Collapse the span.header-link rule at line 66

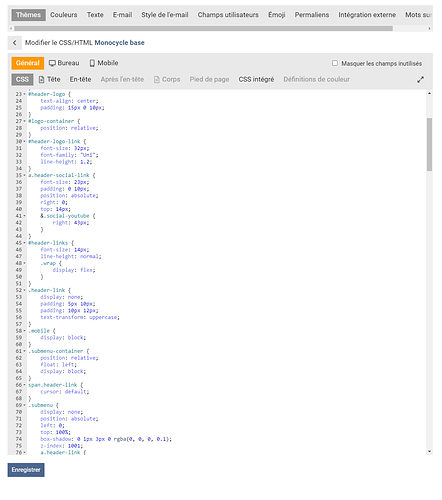[24, 385]
